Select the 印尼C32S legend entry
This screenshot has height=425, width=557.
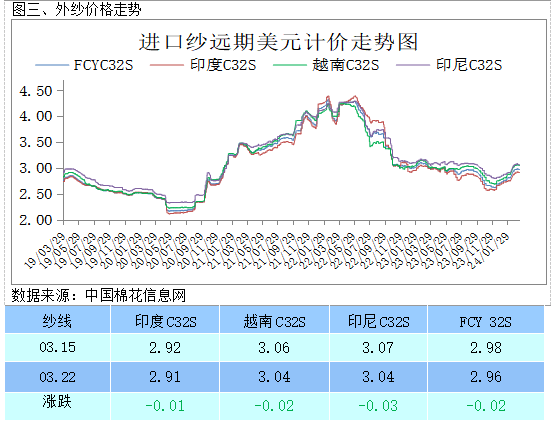449,65
